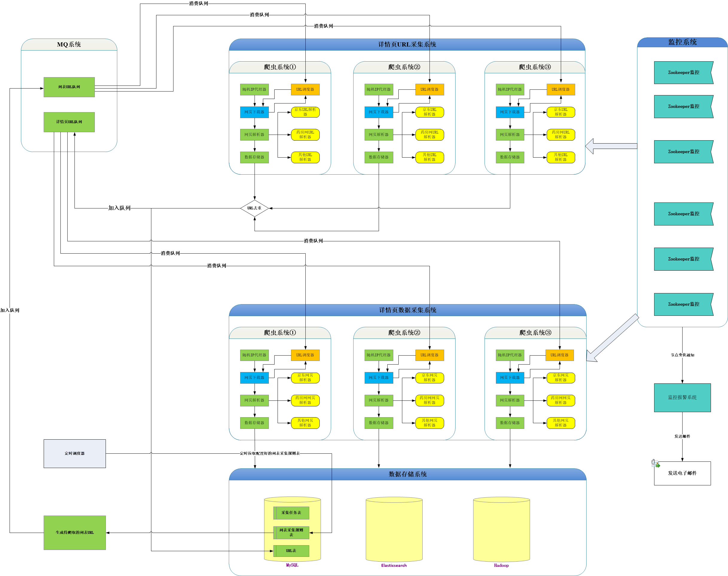Click the 爬虫系统② title in 详情页URL采集系统

coord(404,67)
